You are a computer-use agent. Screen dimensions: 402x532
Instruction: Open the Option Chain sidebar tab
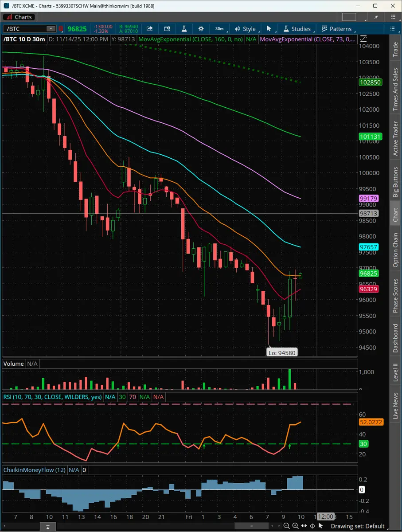coord(395,250)
